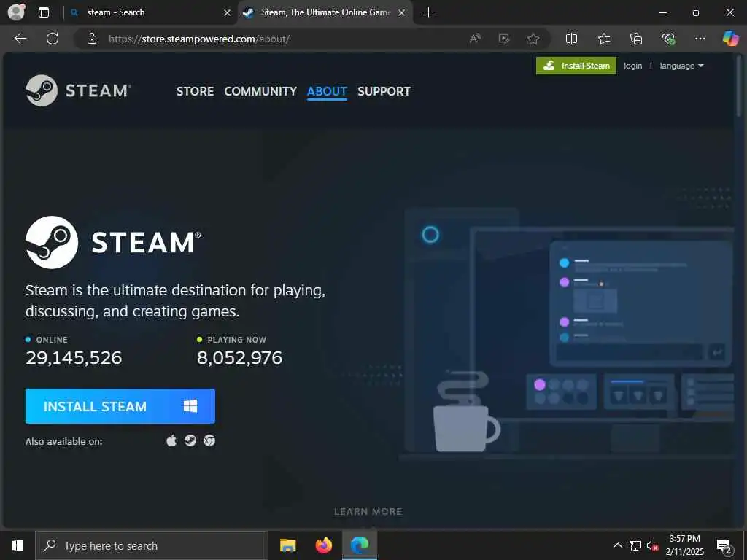Close the Steam about page tab
The image size is (747, 560).
pyautogui.click(x=402, y=13)
